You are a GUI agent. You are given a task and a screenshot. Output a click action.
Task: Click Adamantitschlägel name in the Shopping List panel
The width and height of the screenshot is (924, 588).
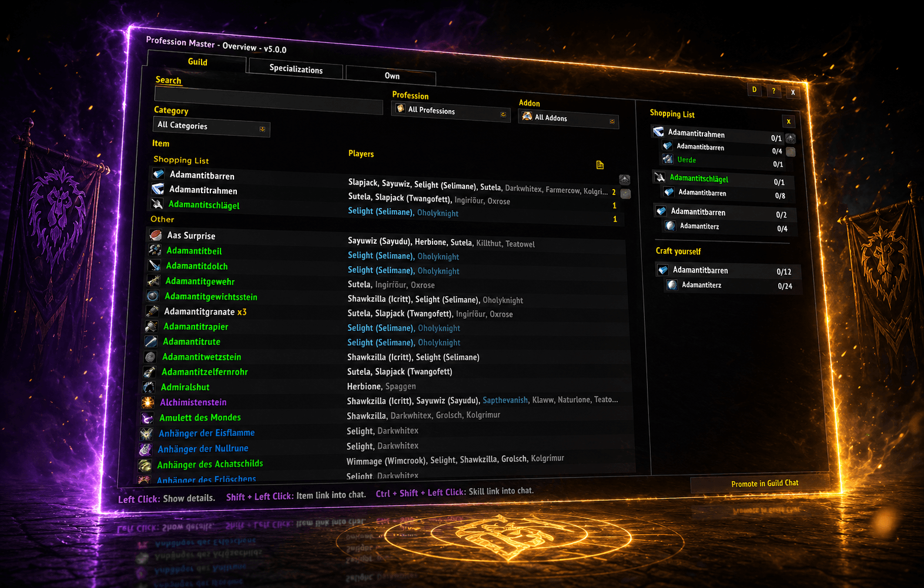pyautogui.click(x=699, y=178)
